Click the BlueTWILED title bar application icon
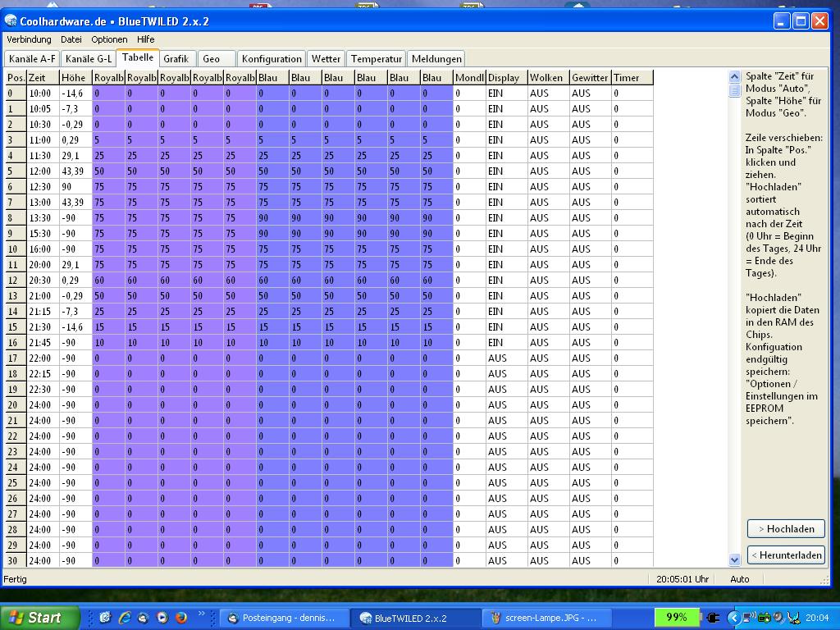The width and height of the screenshot is (840, 630). (x=11, y=21)
